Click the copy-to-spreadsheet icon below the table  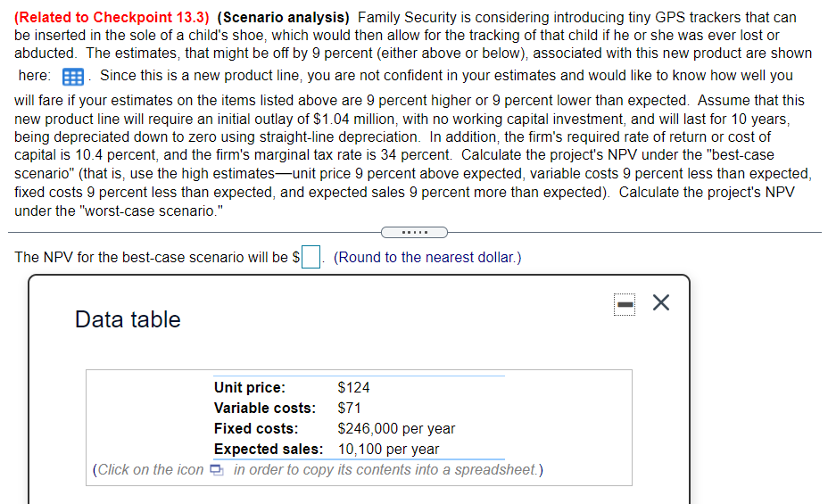coord(218,470)
